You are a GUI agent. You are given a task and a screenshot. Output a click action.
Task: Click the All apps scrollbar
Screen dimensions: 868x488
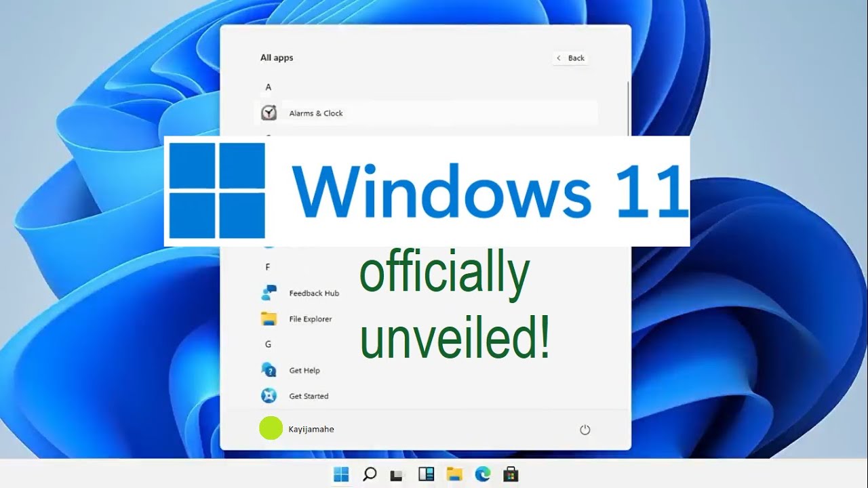[x=628, y=108]
